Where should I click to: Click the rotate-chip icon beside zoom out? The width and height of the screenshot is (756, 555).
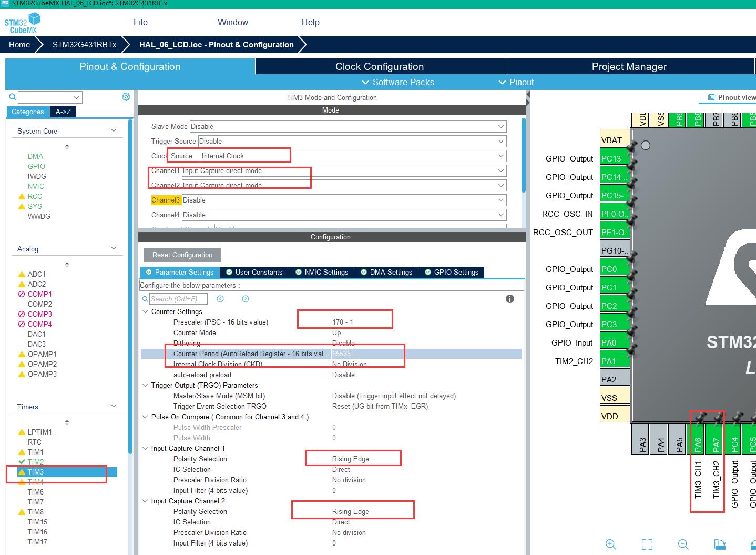coord(720,544)
